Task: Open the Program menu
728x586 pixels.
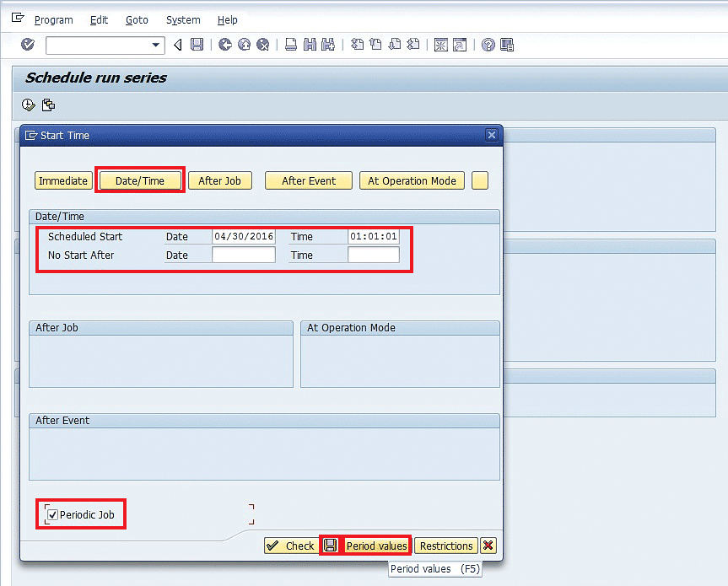Action: pos(53,19)
